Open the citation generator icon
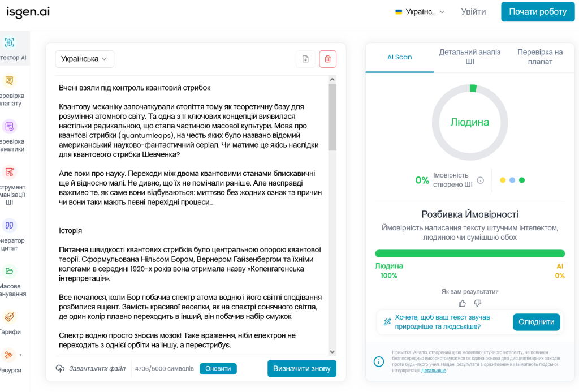This screenshot has height=392, width=579. pyautogui.click(x=9, y=225)
